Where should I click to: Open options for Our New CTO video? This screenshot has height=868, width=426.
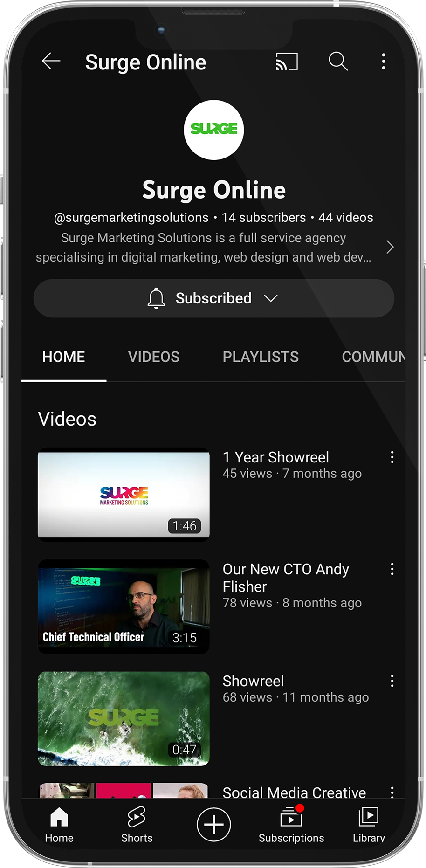coord(392,569)
